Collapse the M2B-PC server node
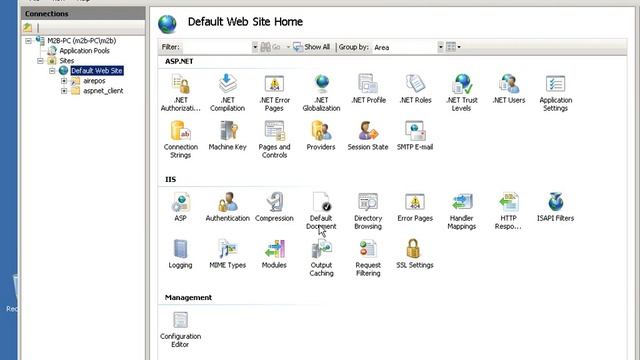640x360 pixels. click(29, 41)
